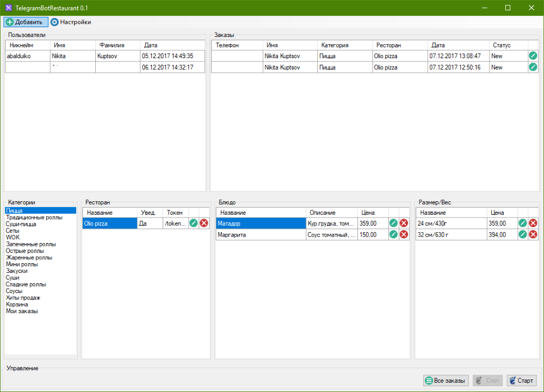The height and width of the screenshot is (392, 544).
Task: Open Все заказы list
Action: point(446,381)
